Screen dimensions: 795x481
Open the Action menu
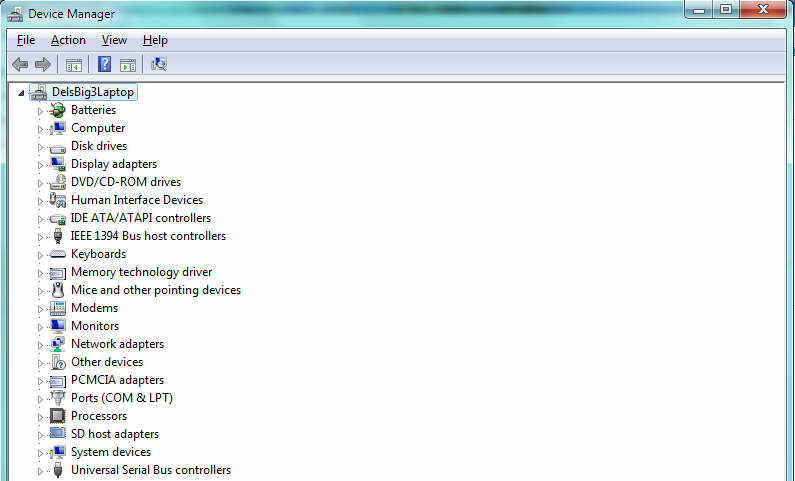[68, 40]
